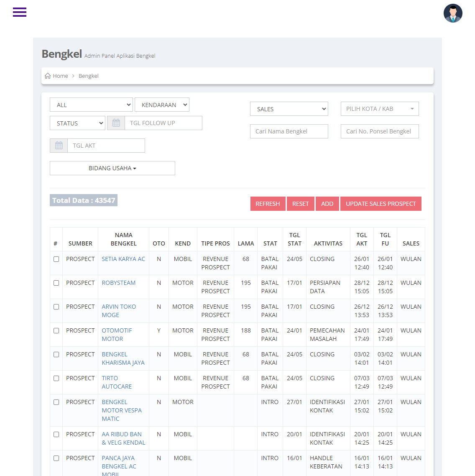Focus Cari No. Ponsel Bengkel field
475x476 pixels.
tap(380, 131)
